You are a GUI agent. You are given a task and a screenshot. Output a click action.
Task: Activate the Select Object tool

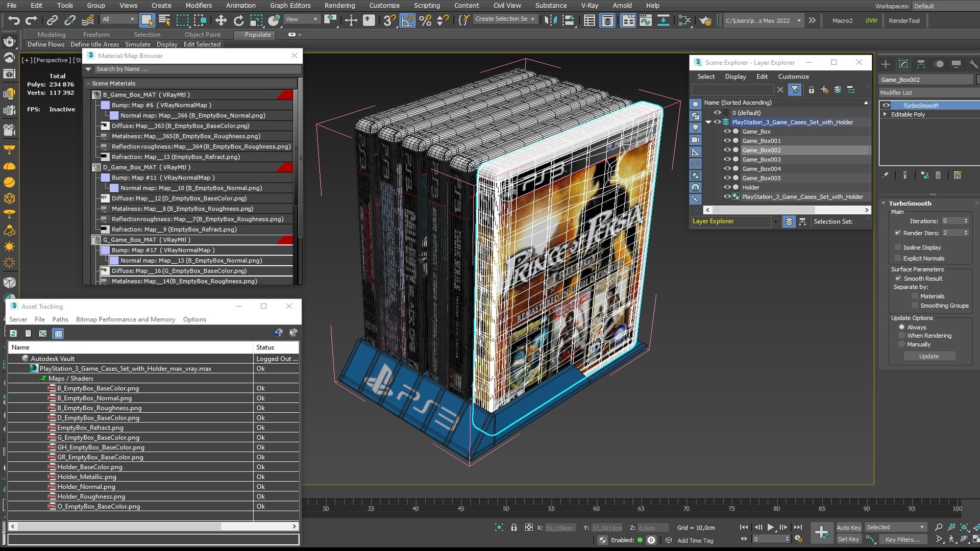tap(147, 20)
